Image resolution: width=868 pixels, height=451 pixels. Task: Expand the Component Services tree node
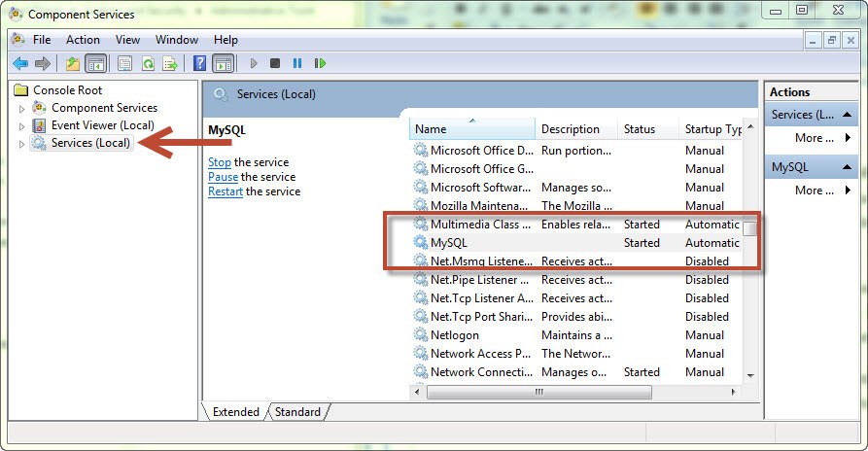click(21, 109)
